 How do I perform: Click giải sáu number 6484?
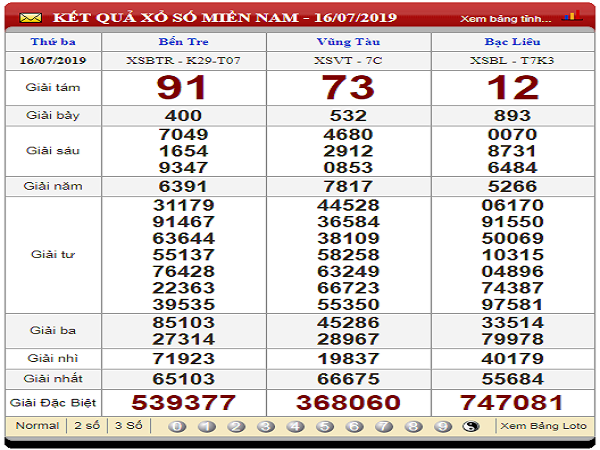click(512, 168)
